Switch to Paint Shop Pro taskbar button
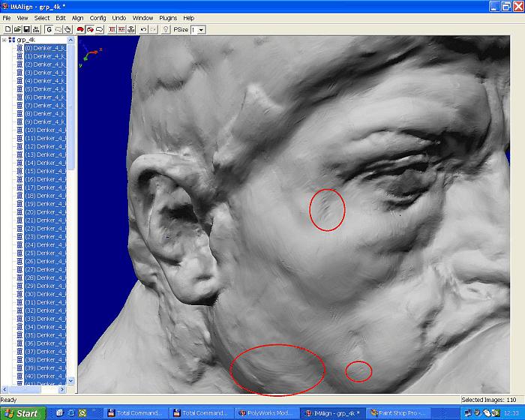This screenshot has height=420, width=525. [397, 413]
